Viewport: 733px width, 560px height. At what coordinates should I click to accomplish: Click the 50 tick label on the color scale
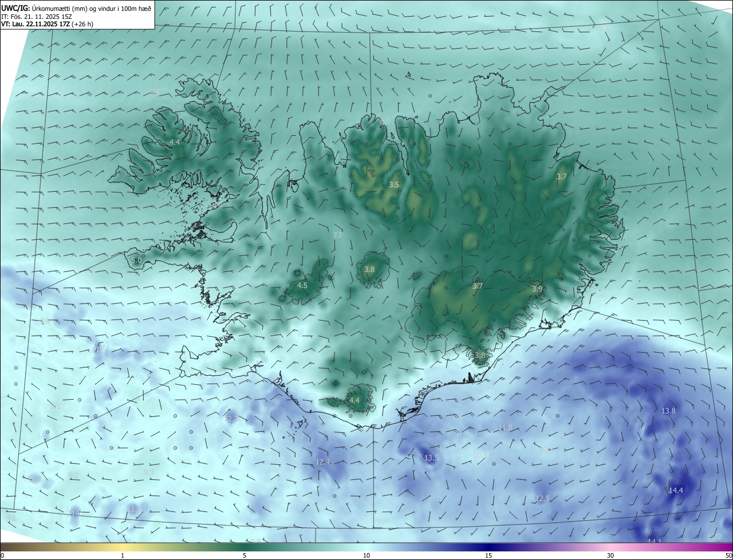728,555
